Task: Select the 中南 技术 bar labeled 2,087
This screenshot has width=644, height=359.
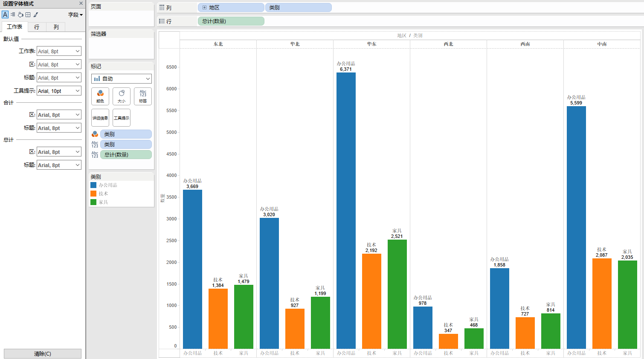Action: click(x=602, y=304)
